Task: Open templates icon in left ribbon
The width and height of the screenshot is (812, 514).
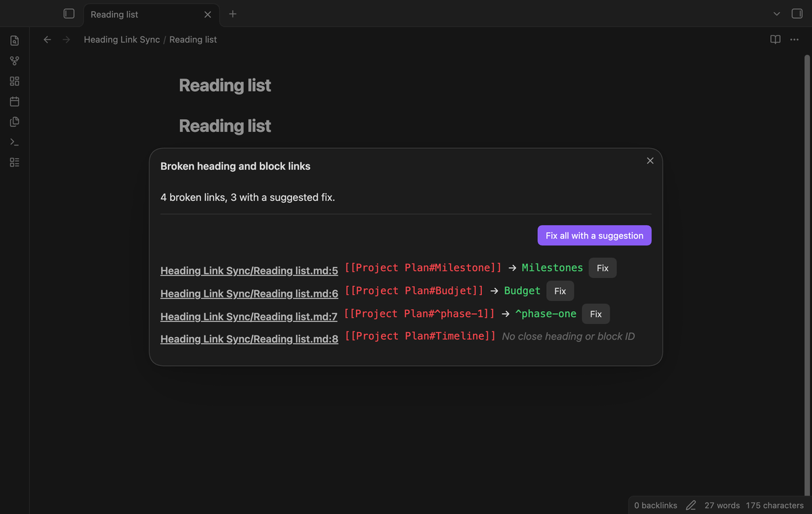Action: click(15, 122)
